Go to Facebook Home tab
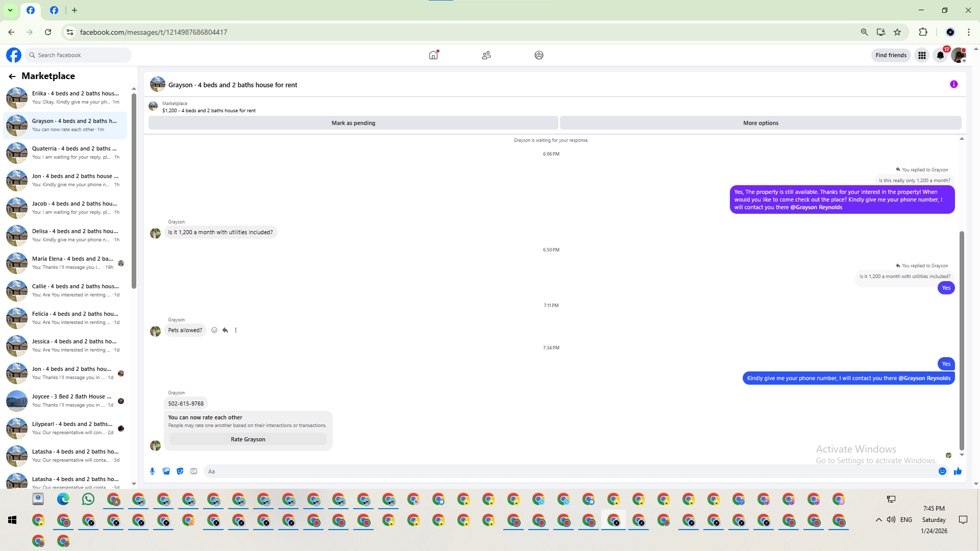Image resolution: width=980 pixels, height=551 pixels. pos(433,55)
